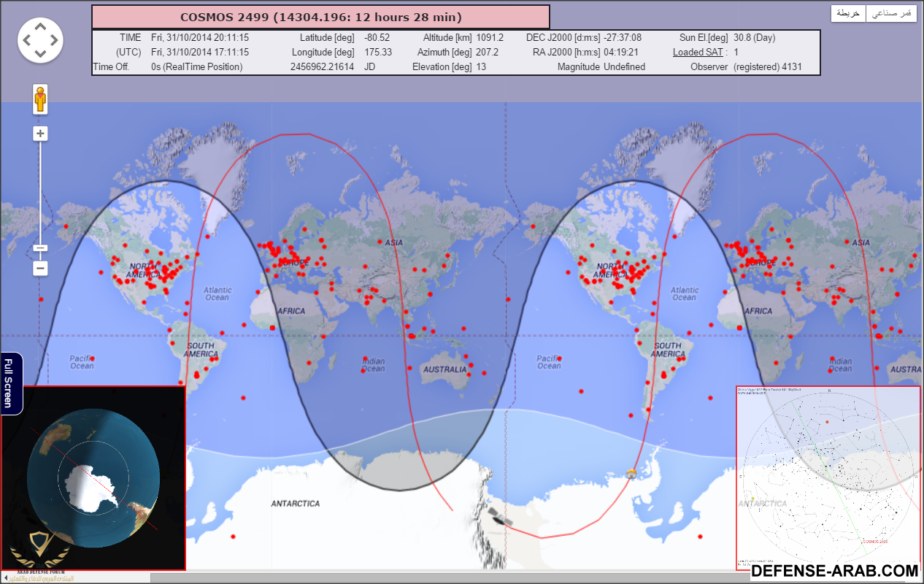
Task: Open the Loaded SAT link
Action: [x=698, y=52]
